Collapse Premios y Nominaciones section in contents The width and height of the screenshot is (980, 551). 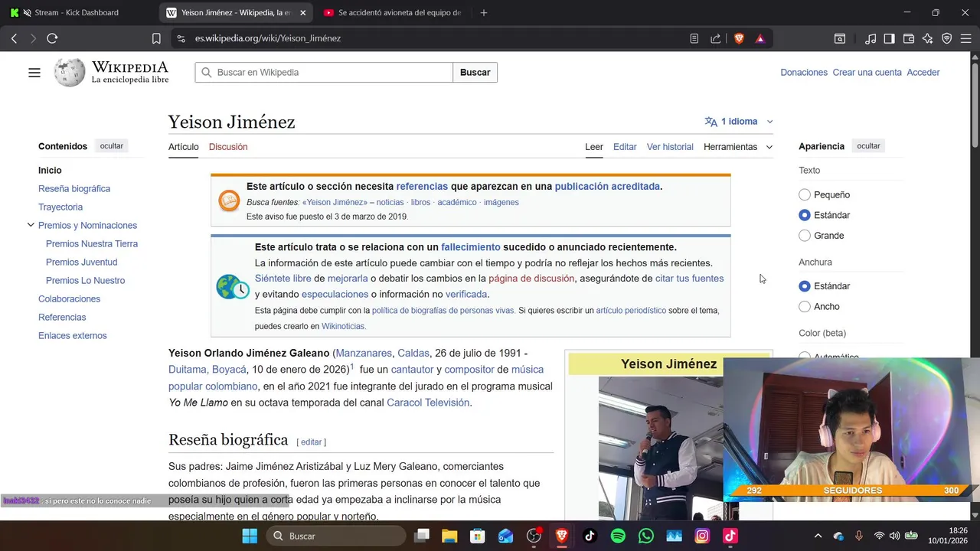click(x=31, y=225)
